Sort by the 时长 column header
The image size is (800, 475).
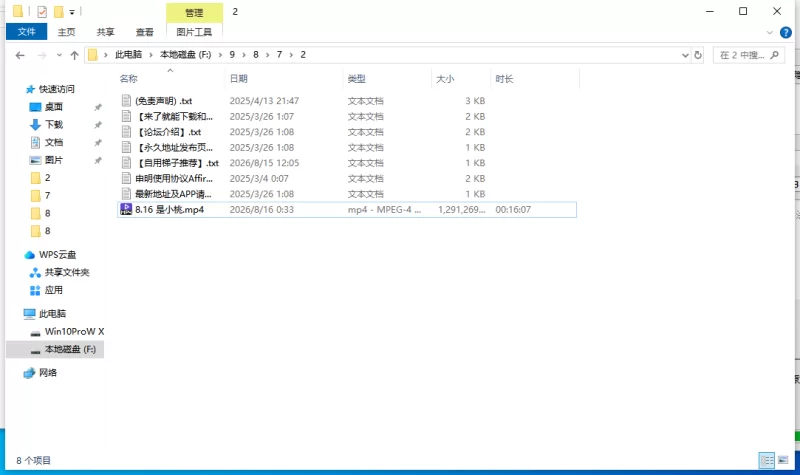point(504,79)
